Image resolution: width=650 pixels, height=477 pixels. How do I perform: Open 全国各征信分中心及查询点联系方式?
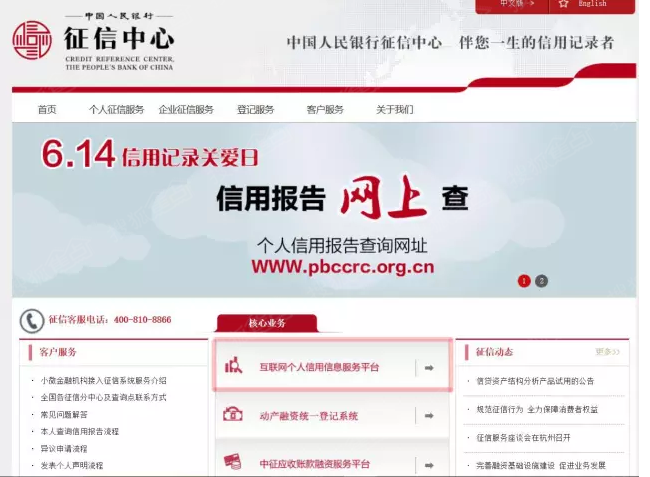pos(103,397)
